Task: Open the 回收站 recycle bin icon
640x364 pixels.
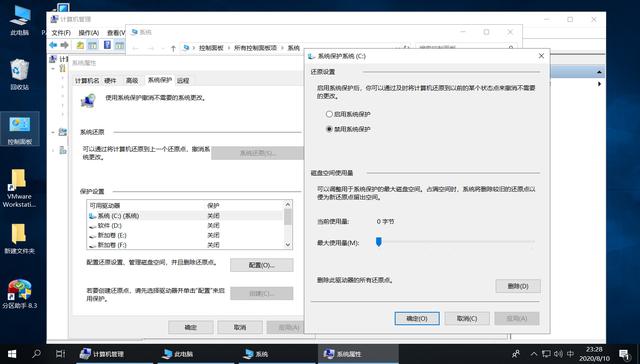Action: pyautogui.click(x=20, y=74)
